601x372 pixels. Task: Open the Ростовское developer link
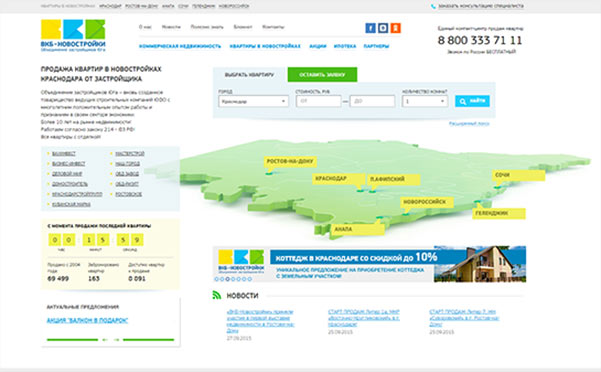pos(129,194)
